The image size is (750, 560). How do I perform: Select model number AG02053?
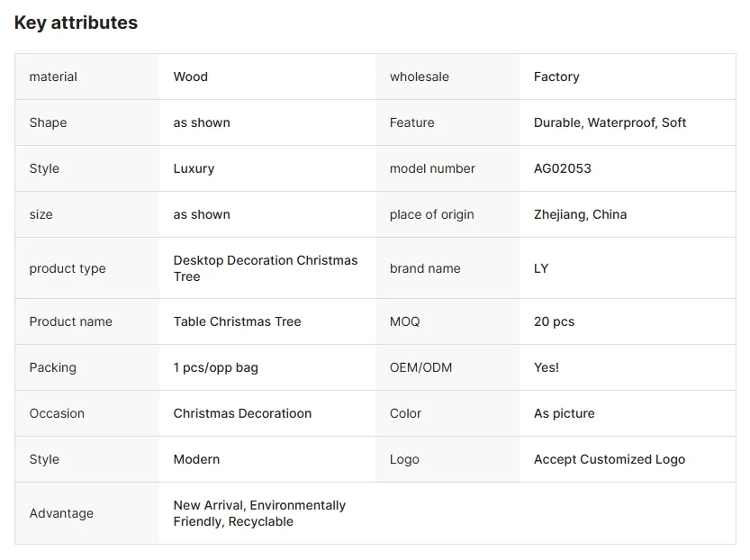[x=563, y=168]
